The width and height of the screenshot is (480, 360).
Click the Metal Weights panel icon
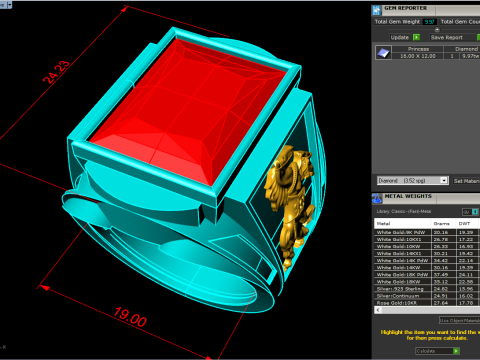pos(377,198)
